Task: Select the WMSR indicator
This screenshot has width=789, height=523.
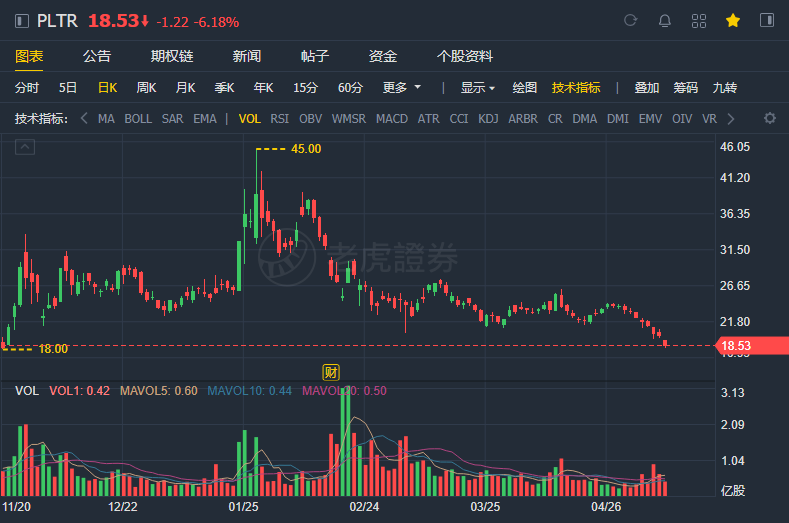Action: coord(349,119)
